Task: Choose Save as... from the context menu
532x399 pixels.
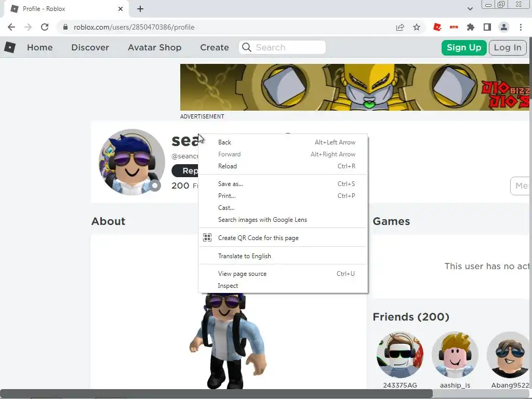Action: pos(283,183)
